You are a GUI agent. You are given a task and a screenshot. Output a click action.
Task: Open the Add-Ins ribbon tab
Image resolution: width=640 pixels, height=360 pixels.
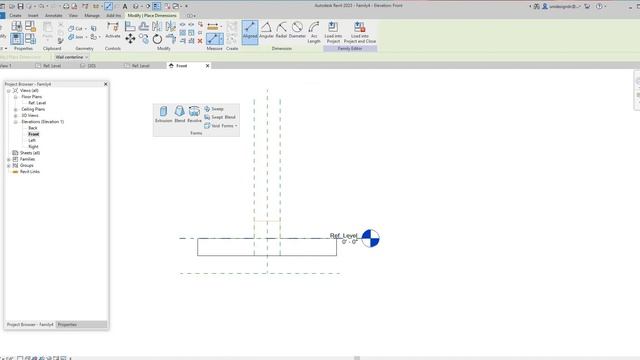(x=113, y=16)
